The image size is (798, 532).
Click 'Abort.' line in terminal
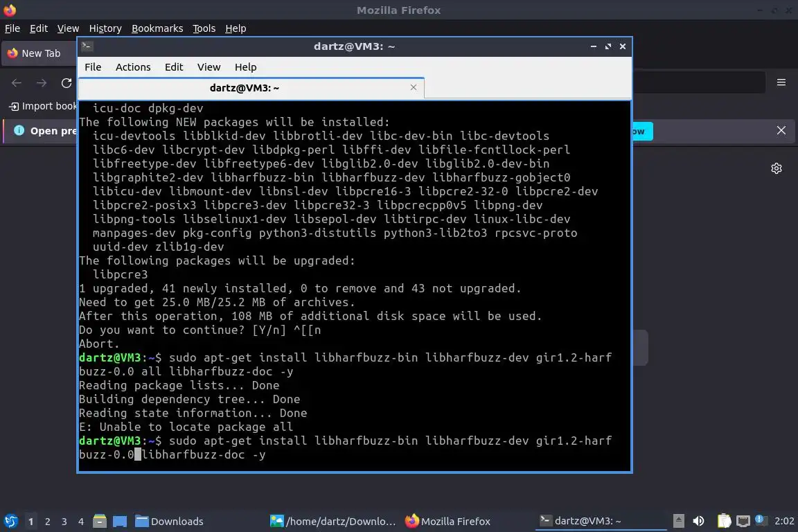(99, 344)
